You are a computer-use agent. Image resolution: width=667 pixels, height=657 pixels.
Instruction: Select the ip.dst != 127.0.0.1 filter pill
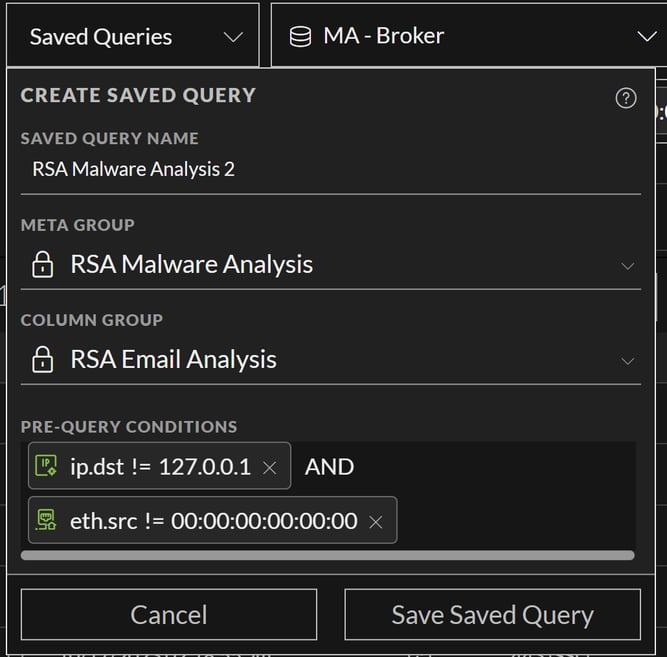(x=160, y=466)
